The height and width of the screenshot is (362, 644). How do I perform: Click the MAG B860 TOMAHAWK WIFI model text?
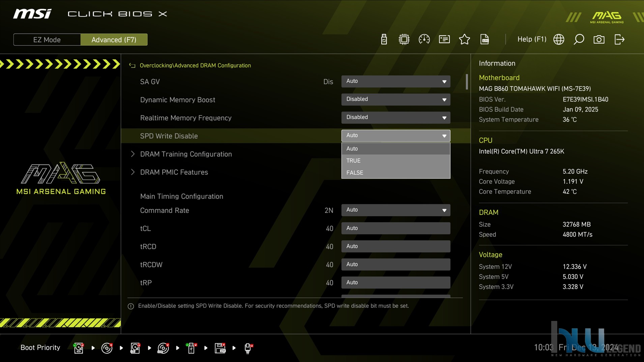(535, 89)
